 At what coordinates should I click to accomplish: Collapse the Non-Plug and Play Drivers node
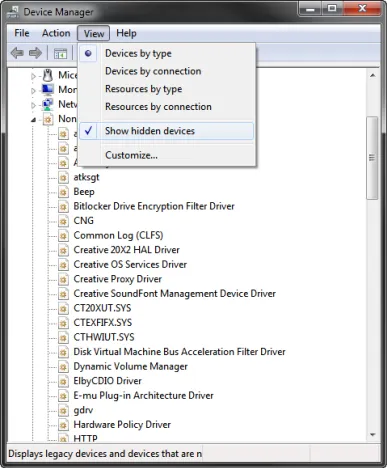[33, 120]
